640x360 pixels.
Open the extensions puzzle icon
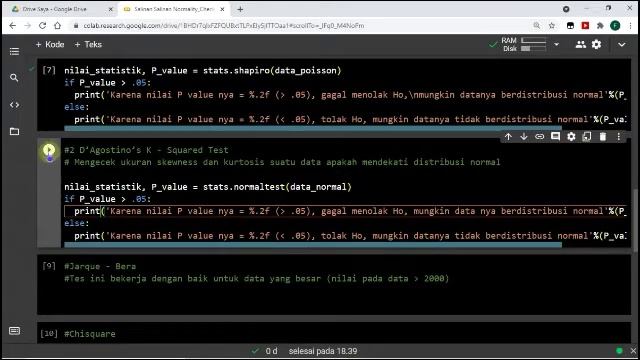[x=600, y=26]
